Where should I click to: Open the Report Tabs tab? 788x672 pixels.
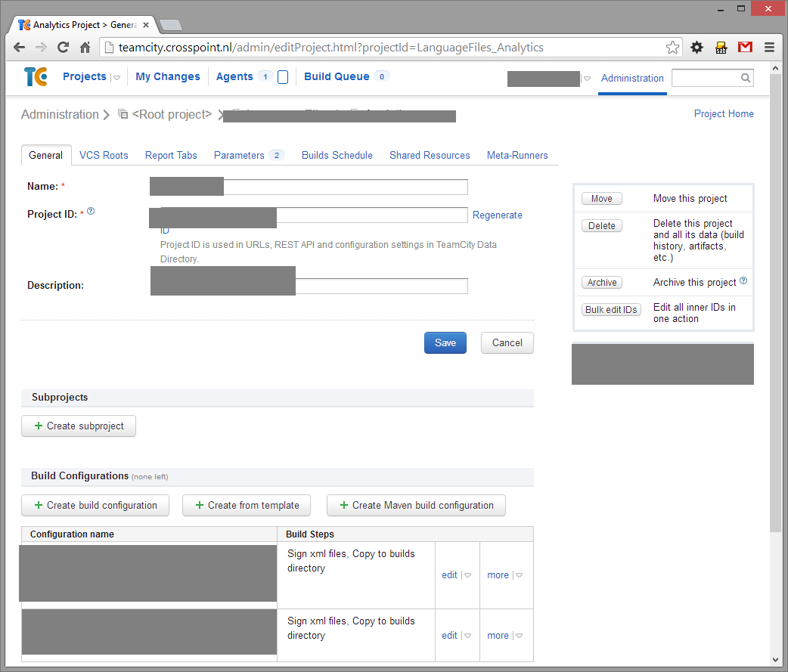pyautogui.click(x=171, y=155)
